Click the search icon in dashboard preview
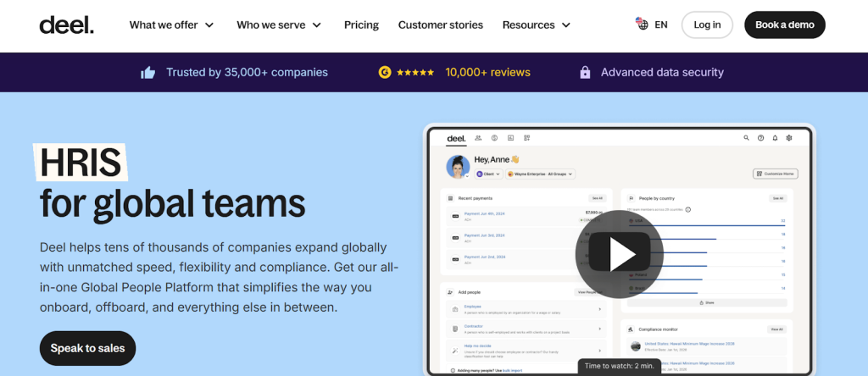868x376 pixels. pos(747,138)
